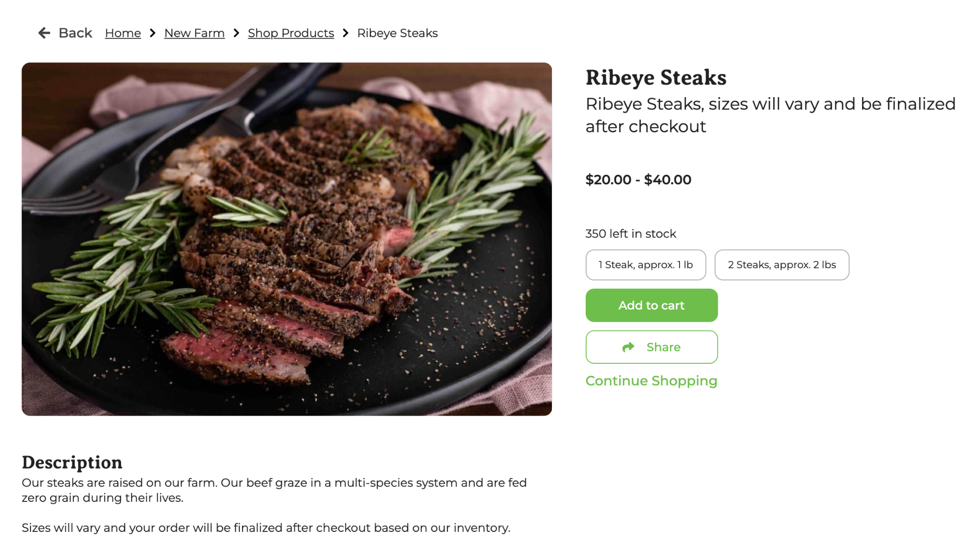
Task: Open the New Farm breadcrumb link
Action: 194,33
